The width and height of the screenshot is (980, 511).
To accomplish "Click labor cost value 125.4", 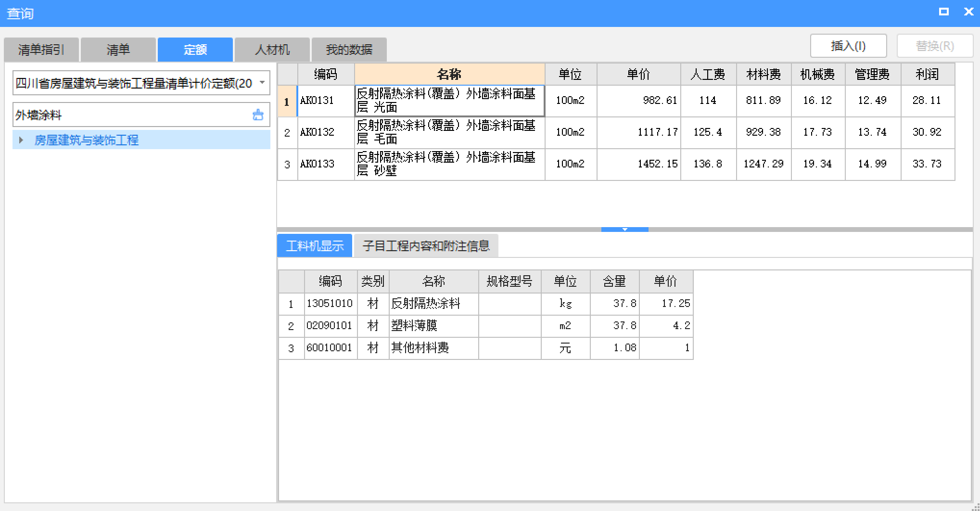I will tap(708, 132).
